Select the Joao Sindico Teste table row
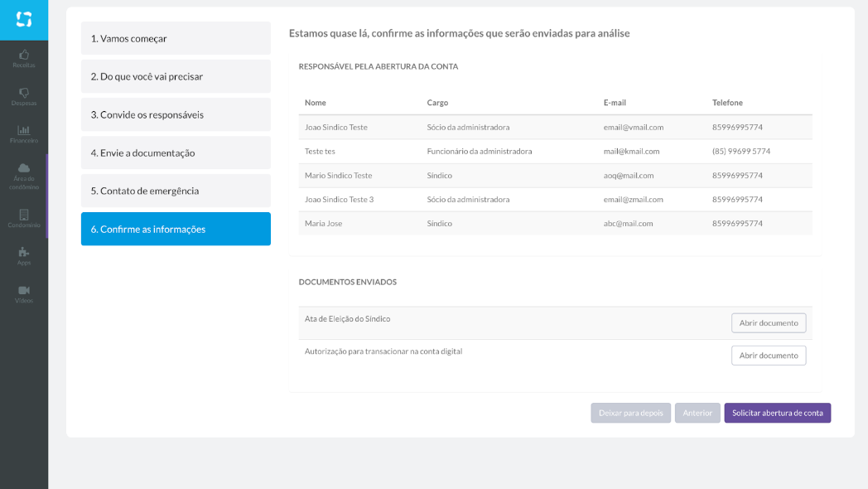 point(555,127)
